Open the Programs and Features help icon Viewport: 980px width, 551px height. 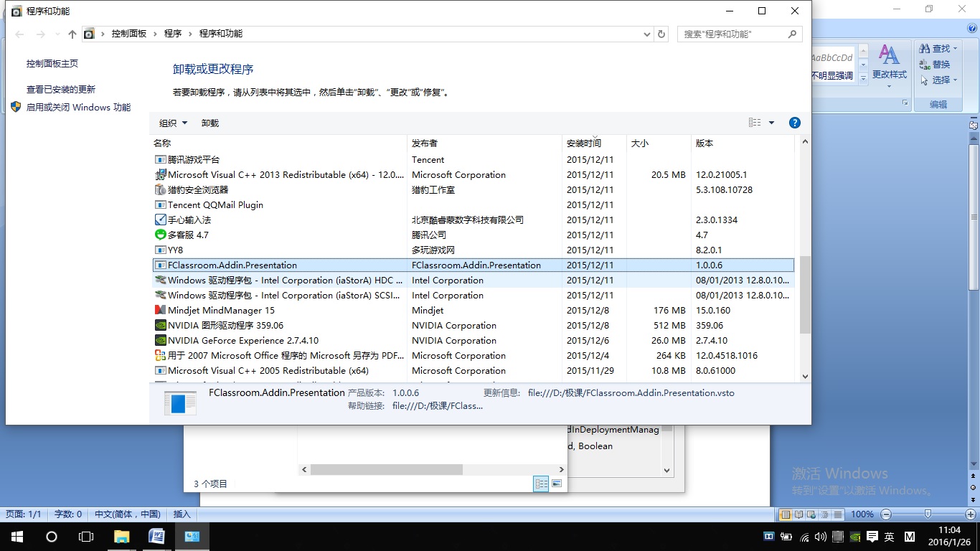click(794, 123)
